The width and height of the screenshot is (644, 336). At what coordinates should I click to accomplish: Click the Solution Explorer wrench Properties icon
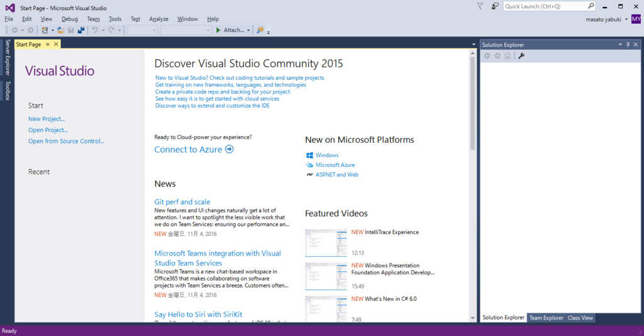pos(521,56)
